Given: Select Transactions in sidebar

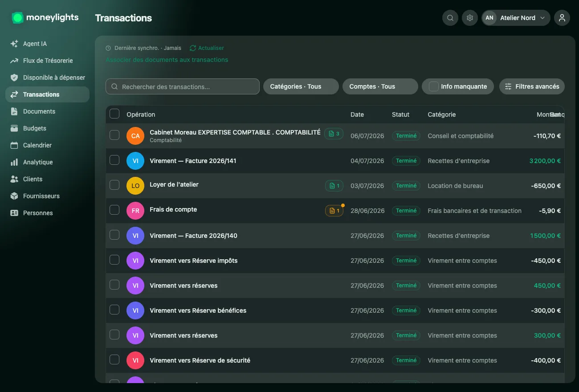Looking at the screenshot, I should click(47, 94).
